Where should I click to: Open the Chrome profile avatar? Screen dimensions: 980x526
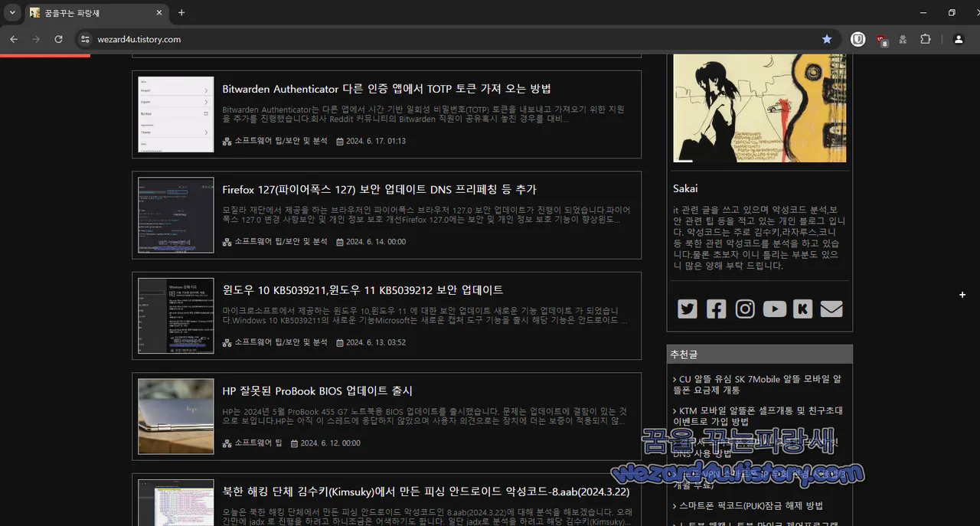959,39
